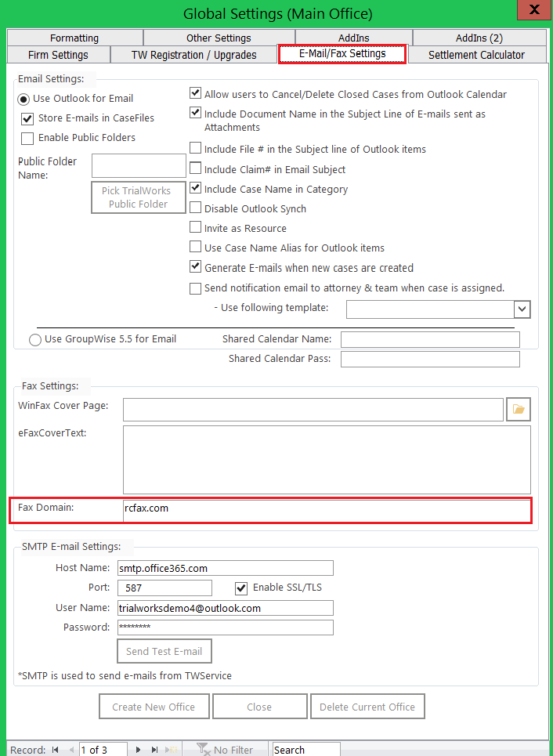Image resolution: width=553 pixels, height=756 pixels.
Task: Toggle Store E-mails in CaseFiles checkbox
Action: [x=27, y=118]
